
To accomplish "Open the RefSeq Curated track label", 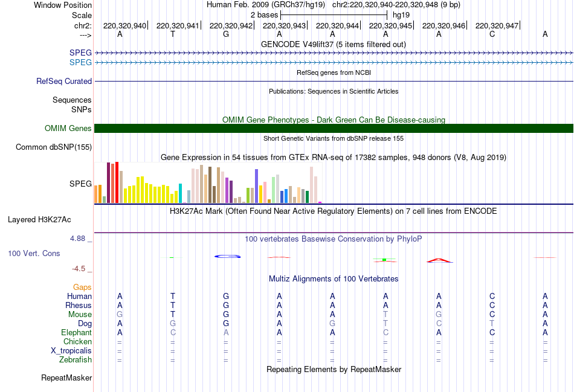I will click(63, 82).
